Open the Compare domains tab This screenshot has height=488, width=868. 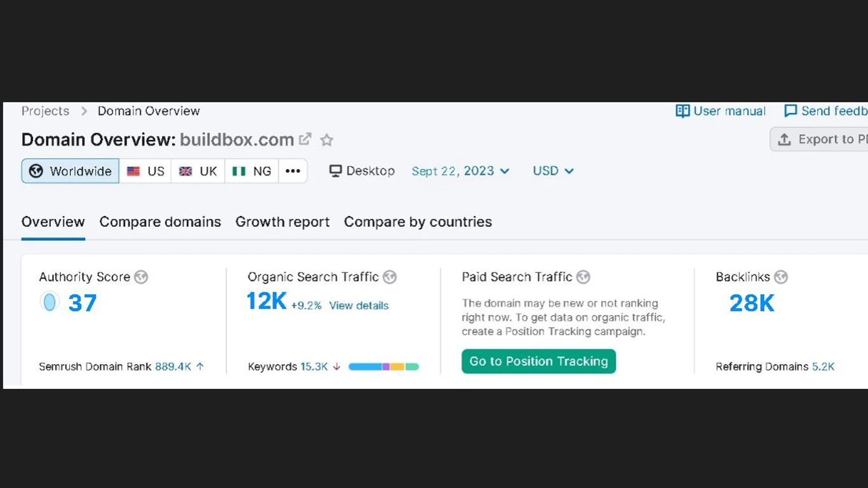(160, 222)
